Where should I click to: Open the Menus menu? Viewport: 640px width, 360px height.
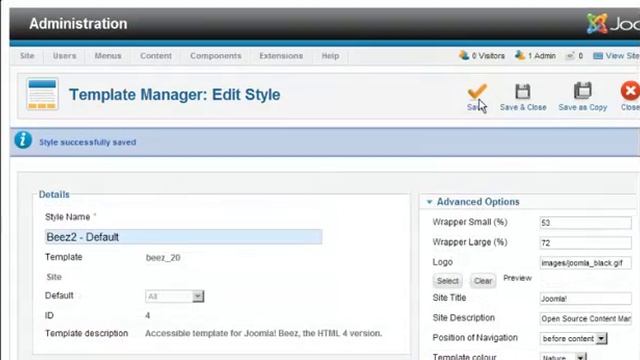point(108,56)
